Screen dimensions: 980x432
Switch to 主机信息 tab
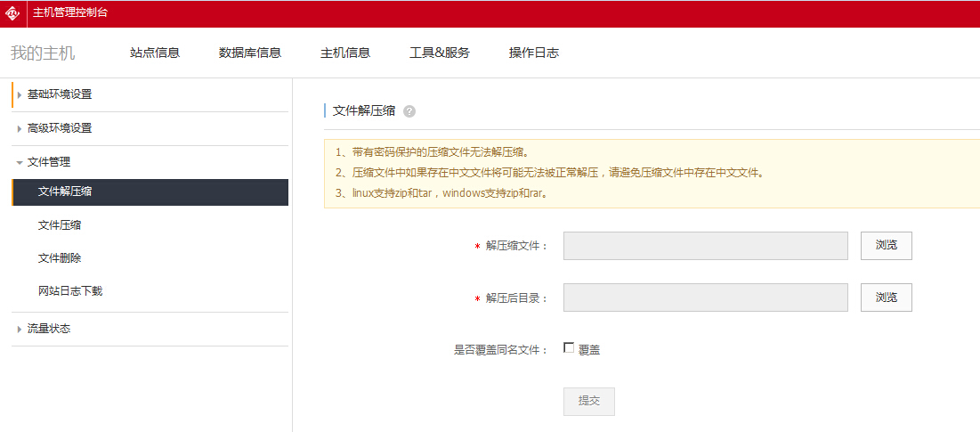click(345, 53)
